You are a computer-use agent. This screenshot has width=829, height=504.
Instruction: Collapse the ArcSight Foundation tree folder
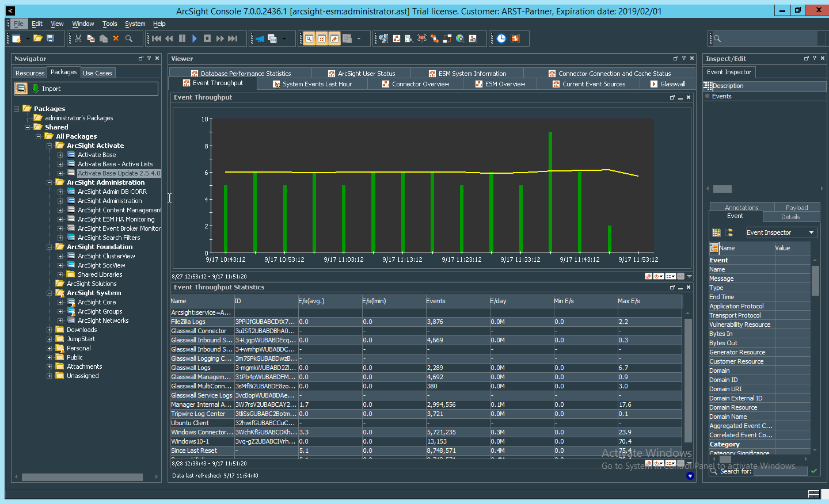[x=50, y=247]
